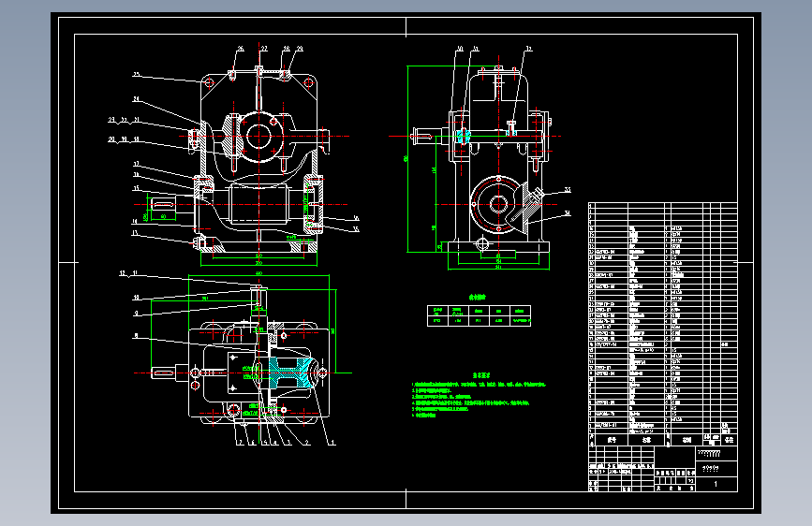Click the circular end cover in side view
Screen dimensions: 812x526
click(498, 204)
